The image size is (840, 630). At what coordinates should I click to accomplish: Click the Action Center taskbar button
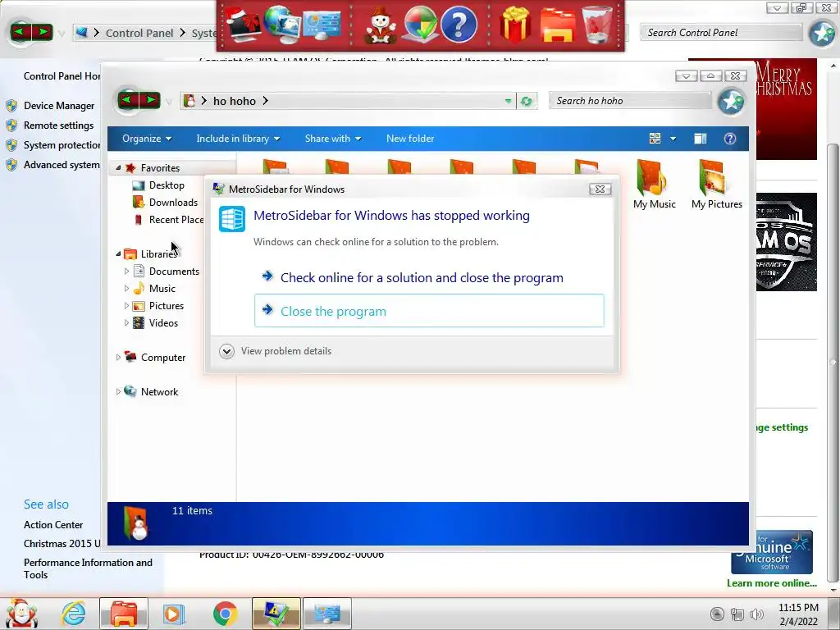[x=276, y=614]
